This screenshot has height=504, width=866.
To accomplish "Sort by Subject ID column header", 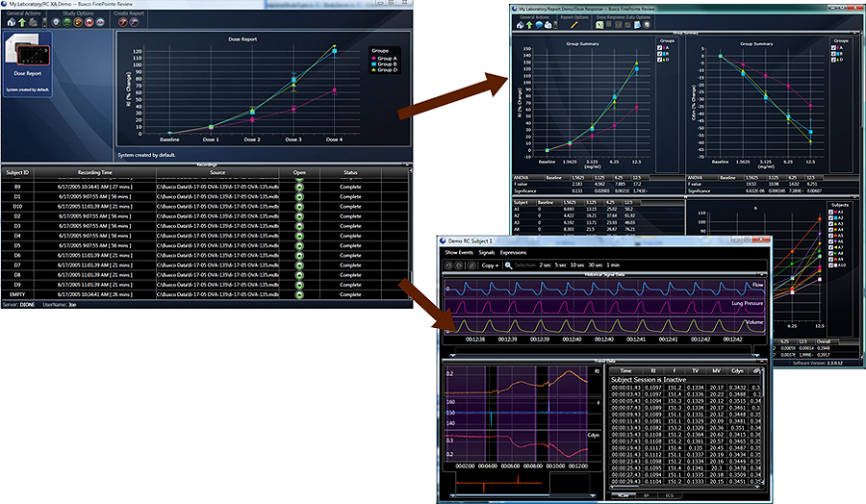I will pyautogui.click(x=17, y=172).
